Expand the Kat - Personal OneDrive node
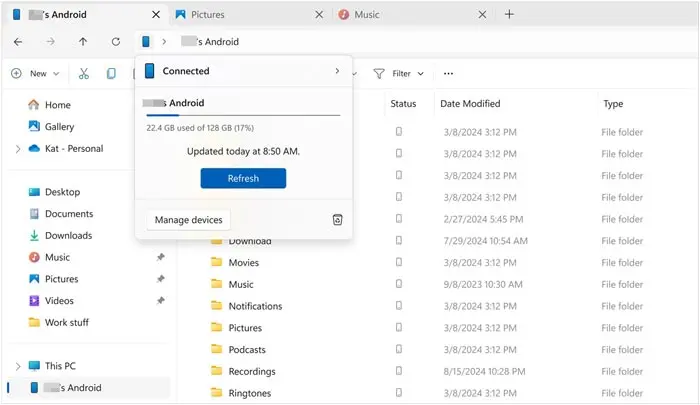700x405 pixels. coord(18,149)
